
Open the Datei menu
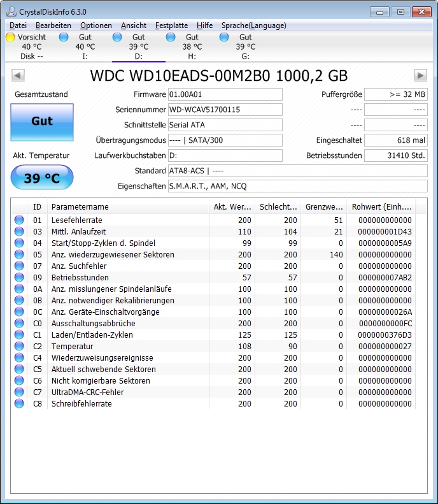click(x=18, y=25)
